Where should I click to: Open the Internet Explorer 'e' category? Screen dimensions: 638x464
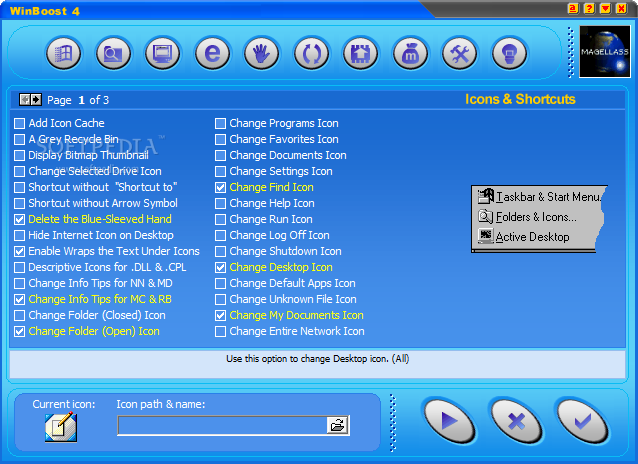(212, 53)
